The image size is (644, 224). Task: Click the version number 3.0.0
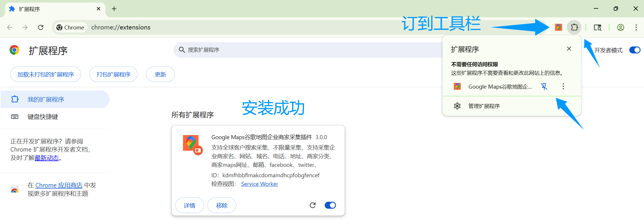click(321, 137)
